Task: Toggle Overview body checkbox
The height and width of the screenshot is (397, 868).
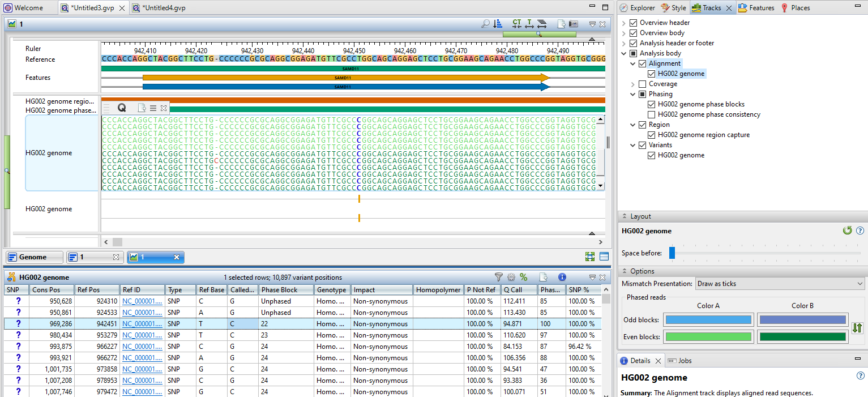Action: pyautogui.click(x=634, y=33)
